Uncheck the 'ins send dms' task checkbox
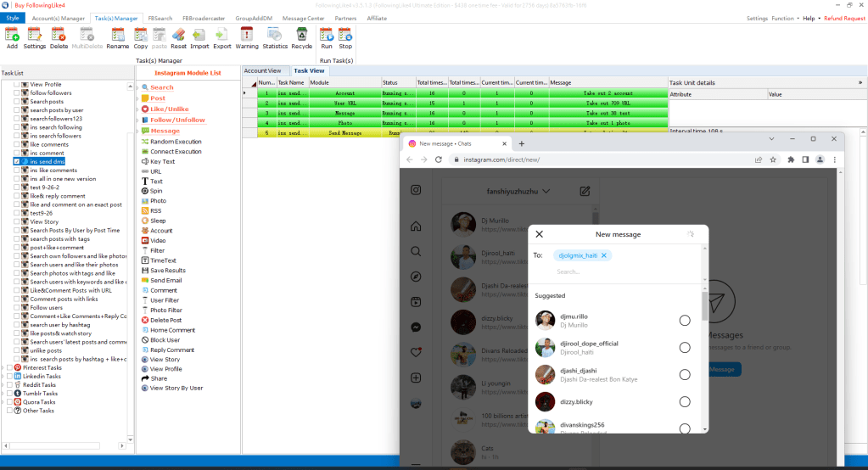 tap(17, 161)
